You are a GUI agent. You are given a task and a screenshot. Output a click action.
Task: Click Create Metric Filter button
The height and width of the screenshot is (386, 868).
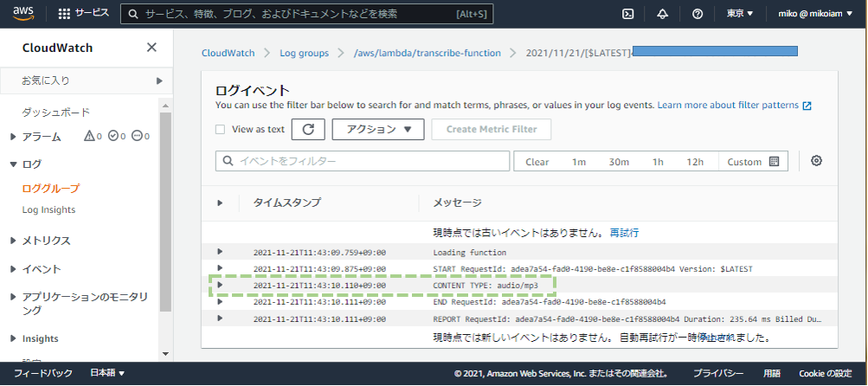coord(492,129)
